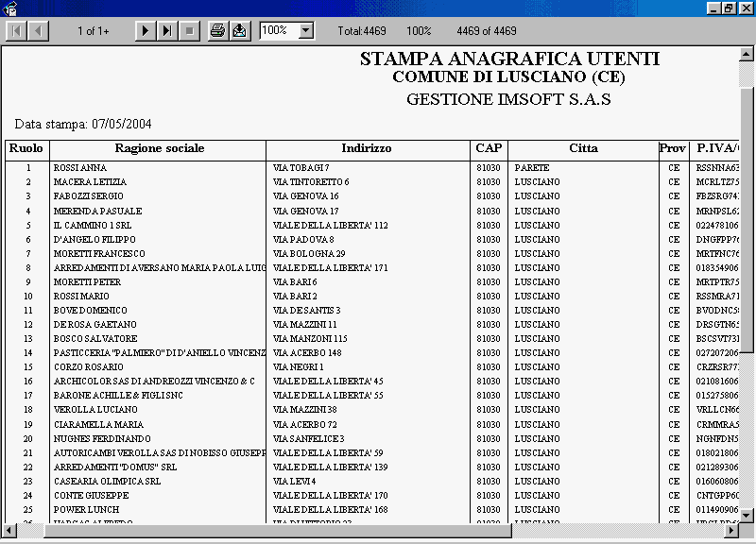Click the address "VIA SANFELICE 3"

point(309,439)
